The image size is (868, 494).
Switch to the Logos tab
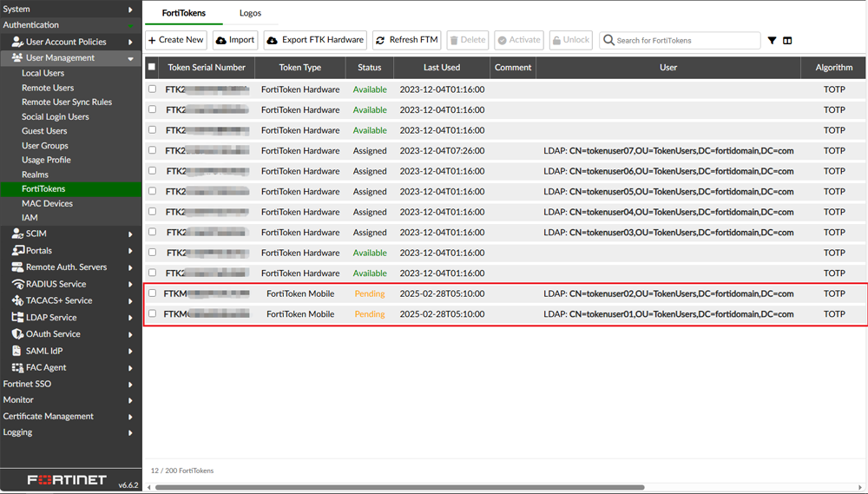click(x=250, y=13)
